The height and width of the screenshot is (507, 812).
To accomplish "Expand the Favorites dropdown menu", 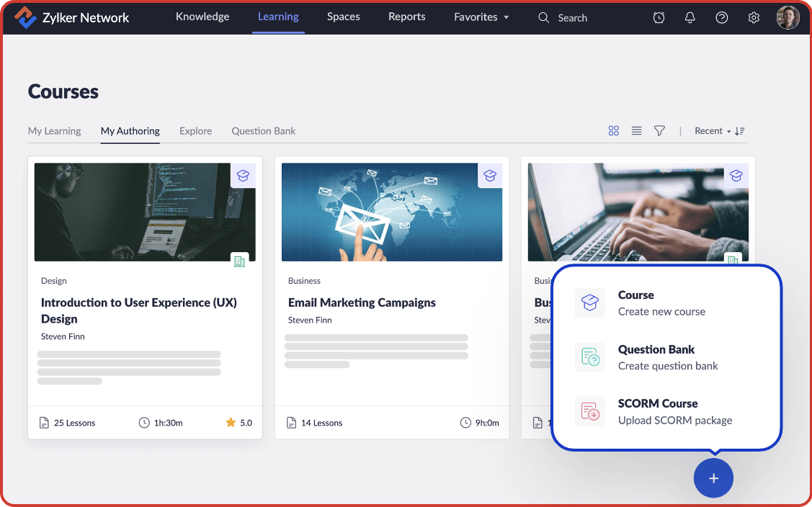I will click(x=481, y=17).
